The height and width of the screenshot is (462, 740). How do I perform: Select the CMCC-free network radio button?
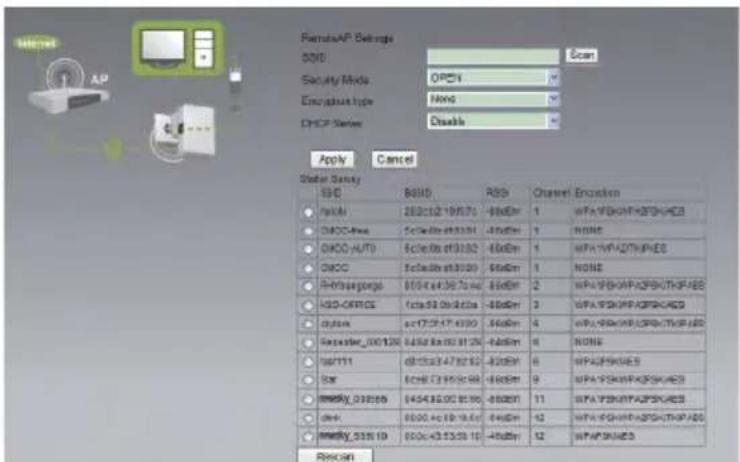(x=308, y=231)
